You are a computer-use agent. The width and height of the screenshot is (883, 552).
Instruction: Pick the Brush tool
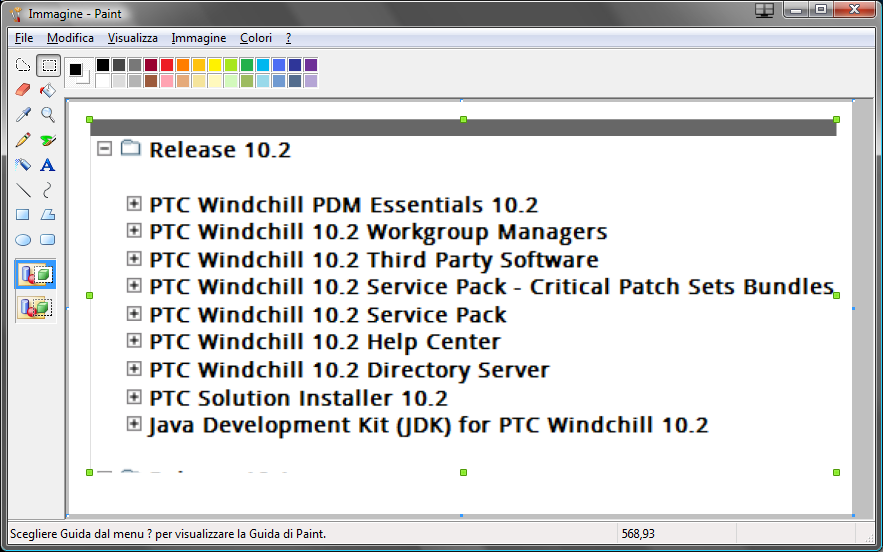tap(48, 140)
